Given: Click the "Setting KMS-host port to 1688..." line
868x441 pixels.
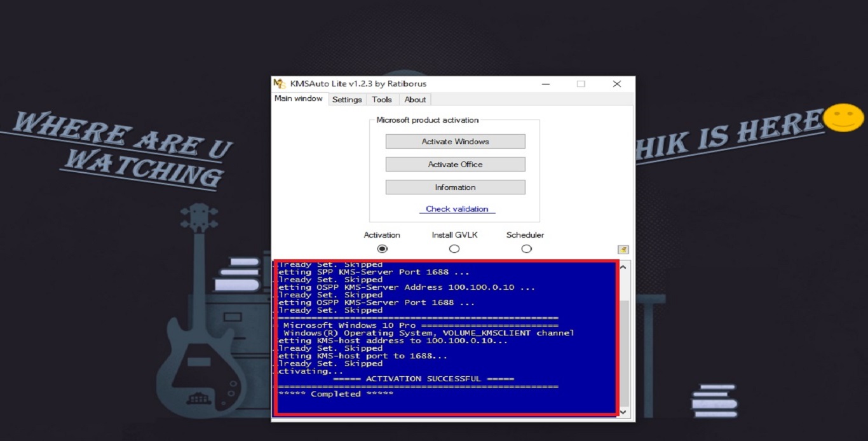Looking at the screenshot, I should (x=362, y=356).
